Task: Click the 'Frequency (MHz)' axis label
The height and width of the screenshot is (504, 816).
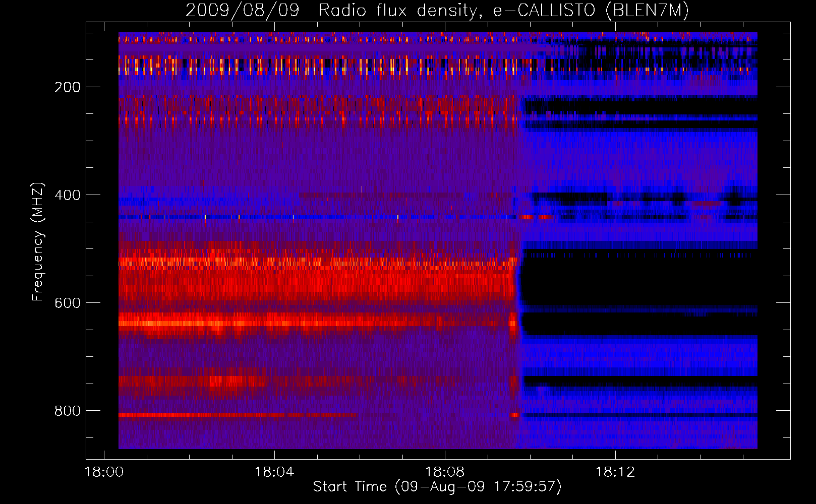Action: coord(37,241)
